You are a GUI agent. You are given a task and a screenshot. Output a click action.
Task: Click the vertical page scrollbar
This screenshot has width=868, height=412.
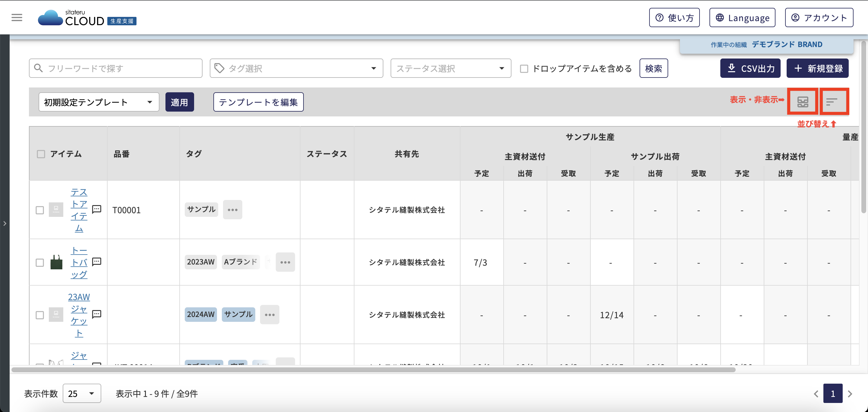pos(863,127)
